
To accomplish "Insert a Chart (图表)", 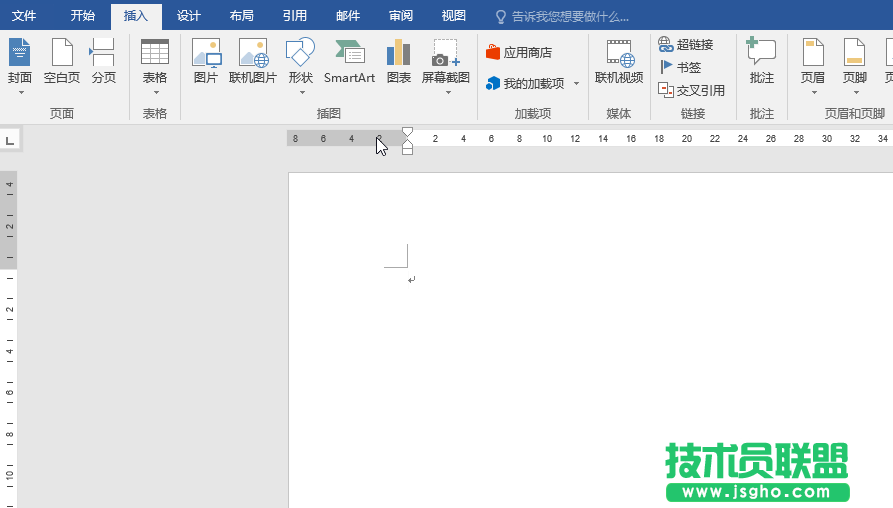I will coord(398,60).
